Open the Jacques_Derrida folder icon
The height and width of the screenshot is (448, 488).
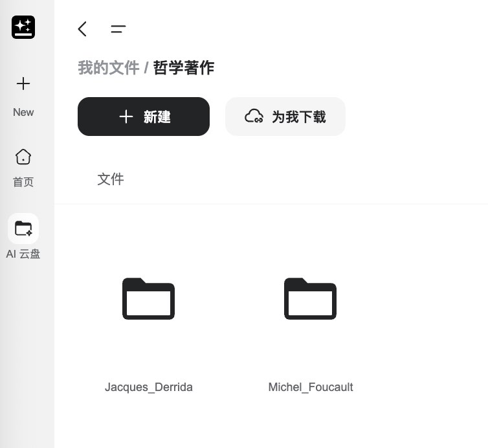coord(148,298)
